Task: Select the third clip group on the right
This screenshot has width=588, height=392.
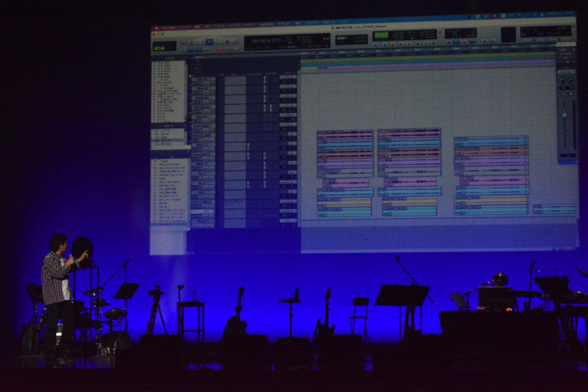Action: coord(491,176)
